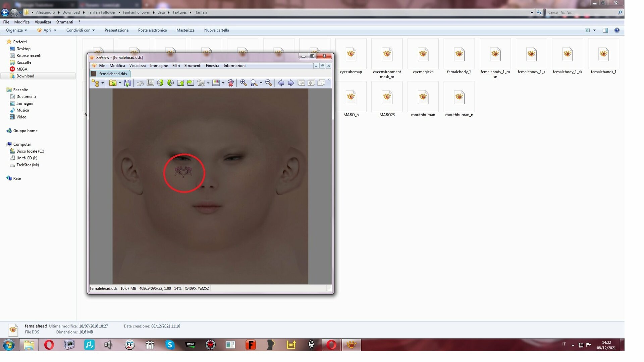This screenshot has height=362, width=644.
Task: Click the red-eye correction icon
Action: click(x=231, y=83)
